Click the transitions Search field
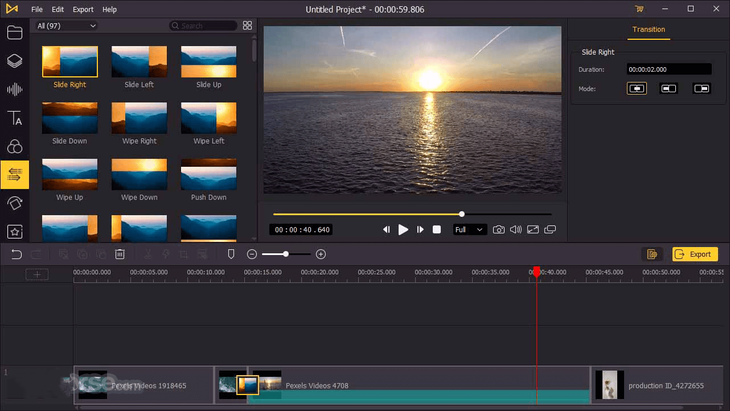This screenshot has width=730, height=411. (203, 26)
